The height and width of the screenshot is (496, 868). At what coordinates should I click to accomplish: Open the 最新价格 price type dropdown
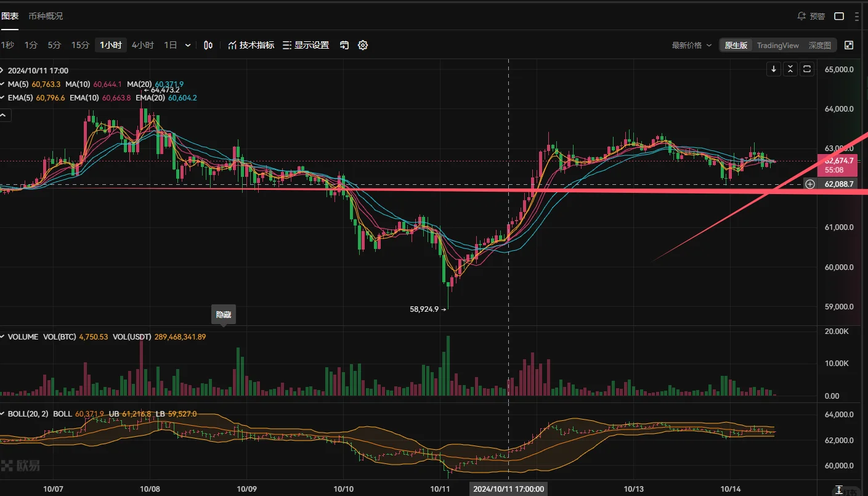[691, 45]
